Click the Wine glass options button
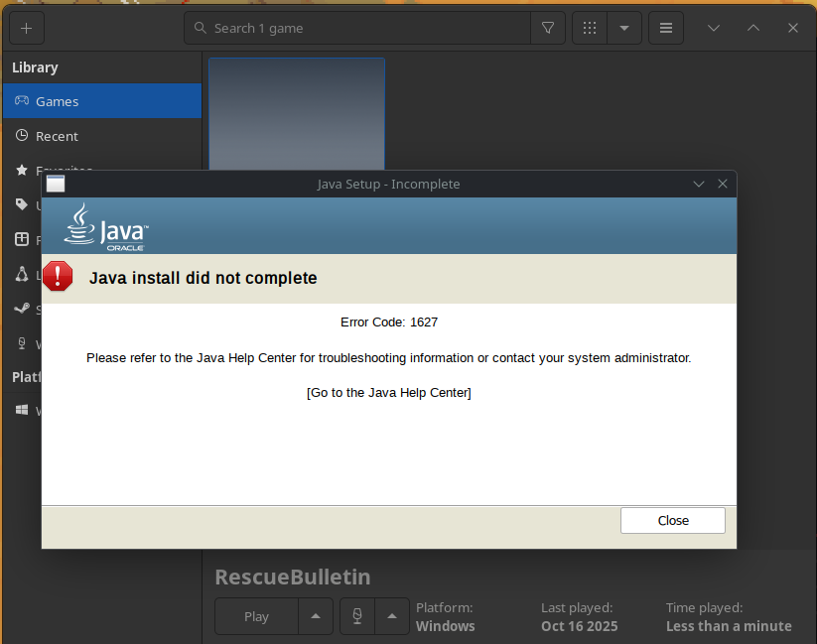 [357, 616]
